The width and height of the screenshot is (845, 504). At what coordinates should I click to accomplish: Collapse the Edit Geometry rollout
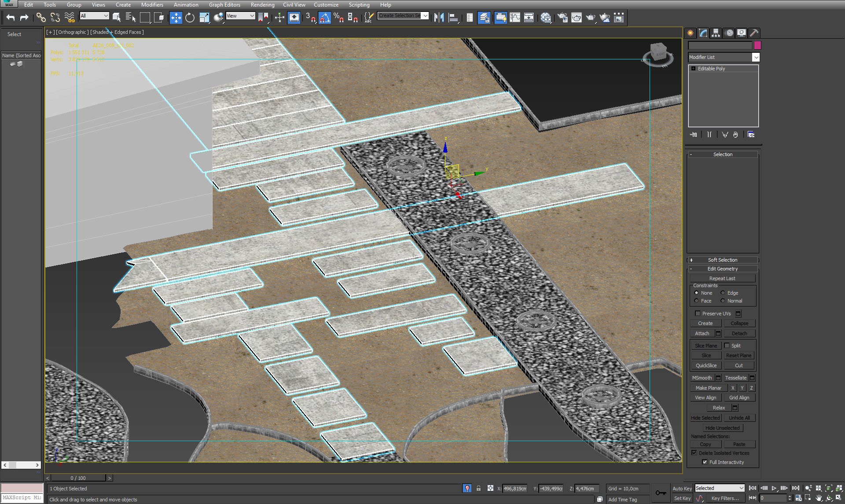[x=722, y=269]
